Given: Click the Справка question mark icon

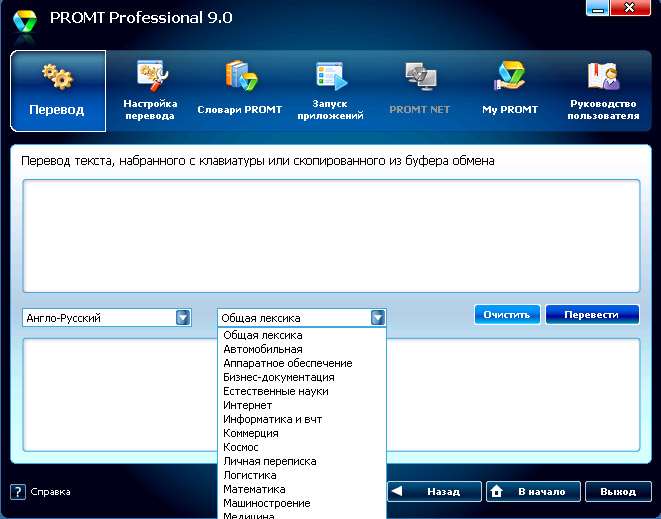Looking at the screenshot, I should (x=18, y=492).
